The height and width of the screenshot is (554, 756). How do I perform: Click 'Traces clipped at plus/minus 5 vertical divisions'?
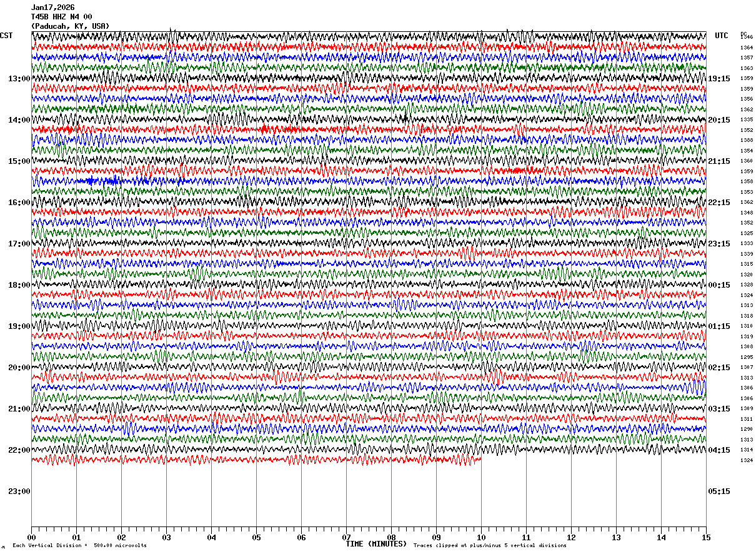[490, 546]
